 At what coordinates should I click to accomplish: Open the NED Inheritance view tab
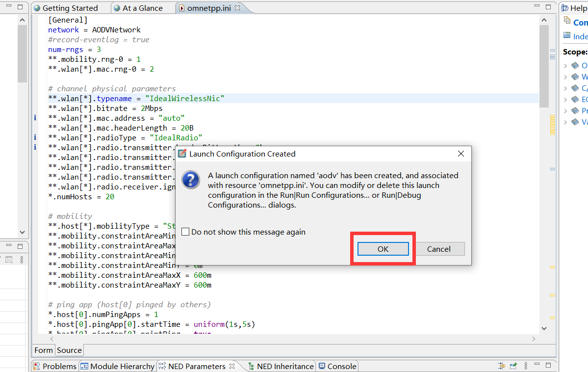coord(281,366)
